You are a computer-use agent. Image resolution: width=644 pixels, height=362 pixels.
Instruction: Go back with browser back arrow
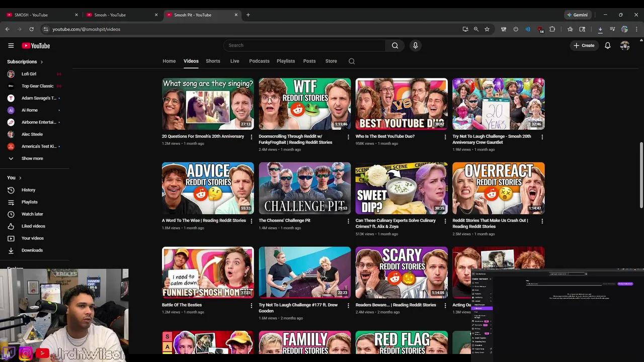click(7, 29)
